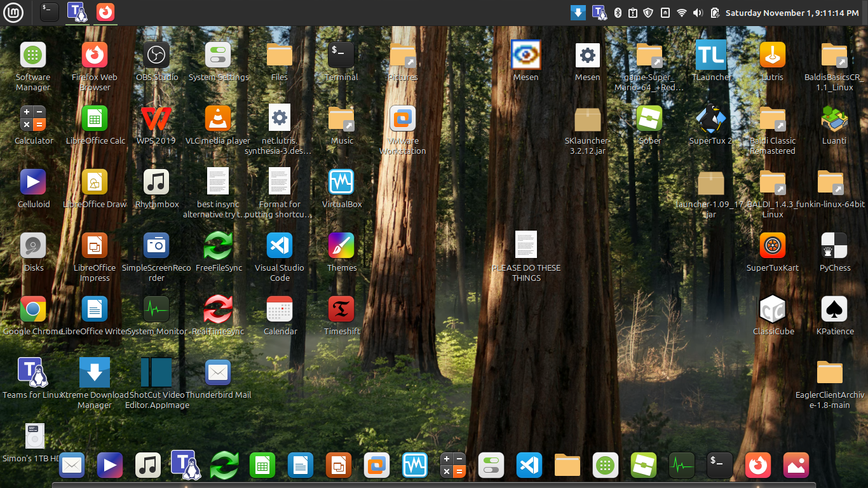Open the Wi-Fi network tray icon
This screenshot has height=488, width=868.
[x=682, y=13]
